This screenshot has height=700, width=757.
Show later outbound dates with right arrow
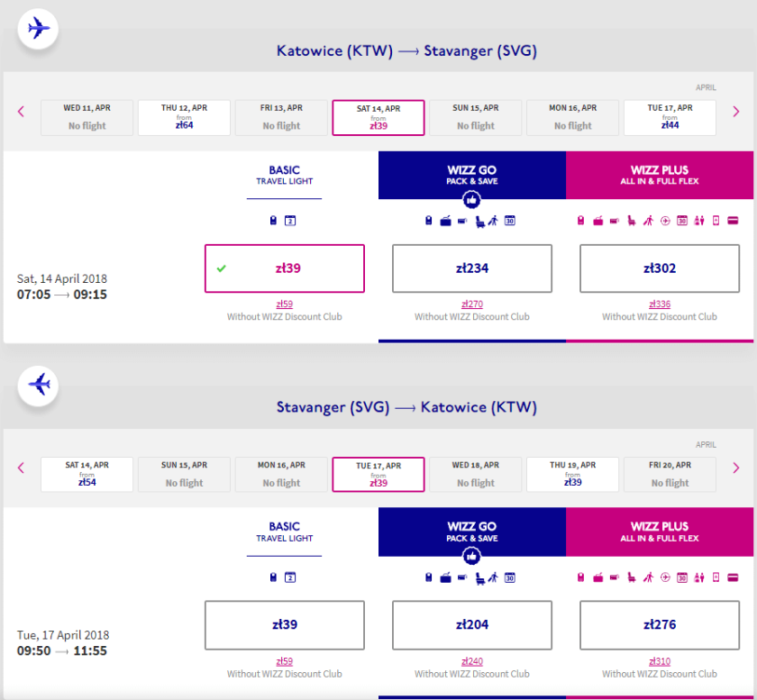tap(735, 112)
